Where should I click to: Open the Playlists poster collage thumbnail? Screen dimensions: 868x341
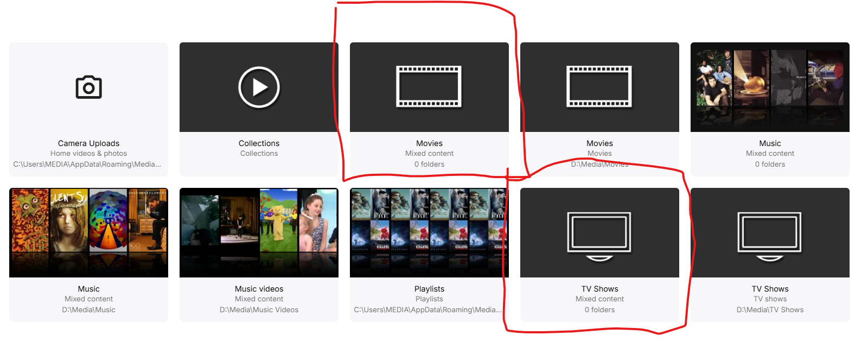[x=429, y=232]
